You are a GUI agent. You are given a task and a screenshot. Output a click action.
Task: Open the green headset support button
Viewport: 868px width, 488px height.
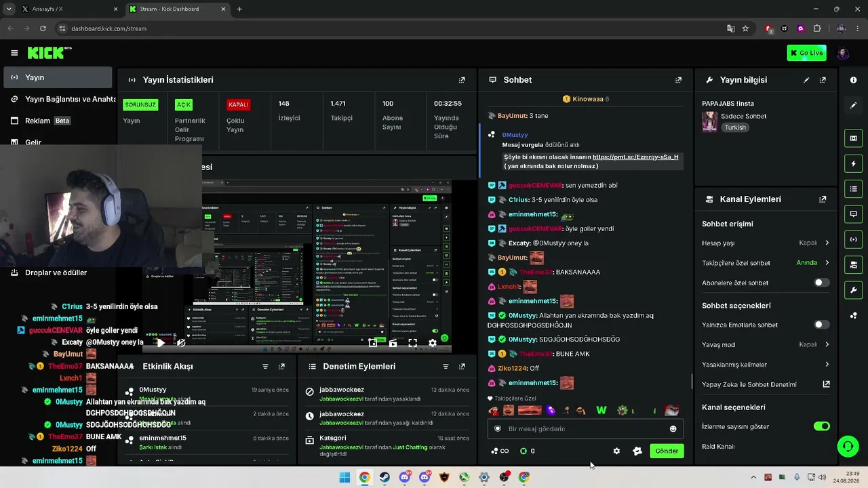click(x=848, y=446)
